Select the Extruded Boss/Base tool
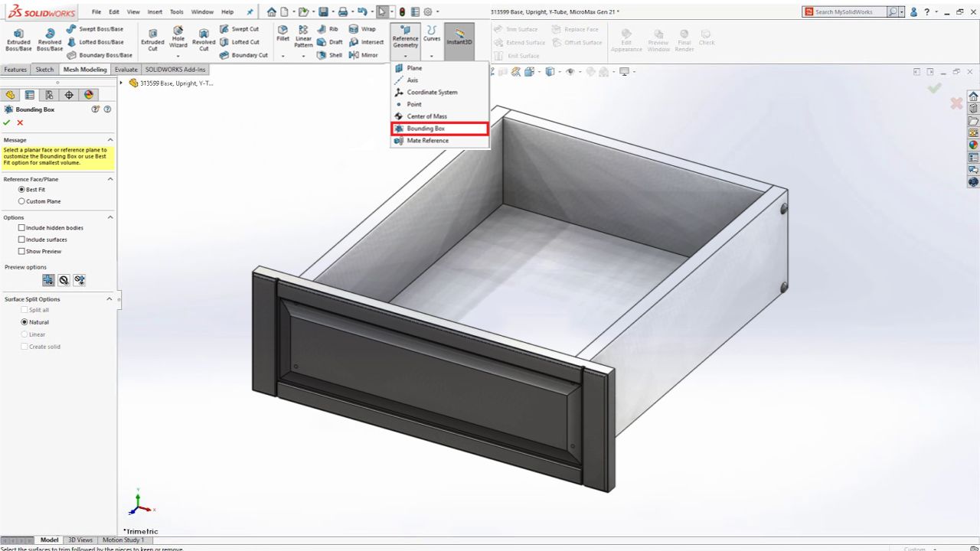 18,38
